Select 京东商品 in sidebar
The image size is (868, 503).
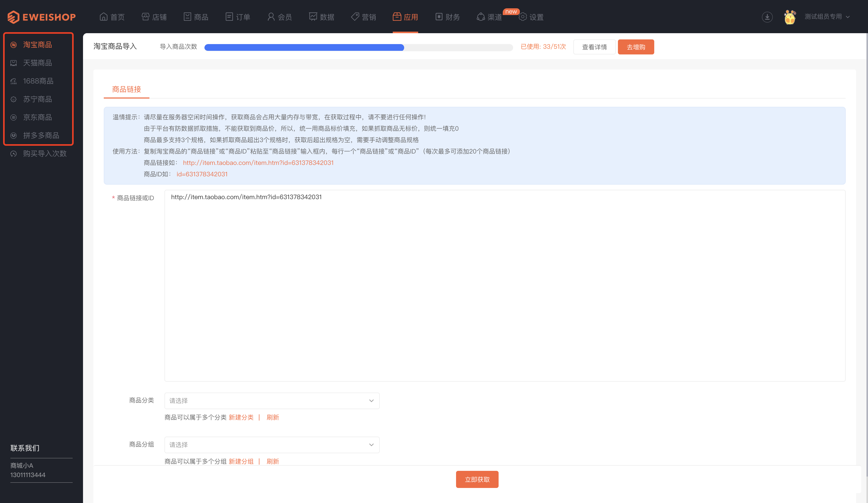pos(38,117)
